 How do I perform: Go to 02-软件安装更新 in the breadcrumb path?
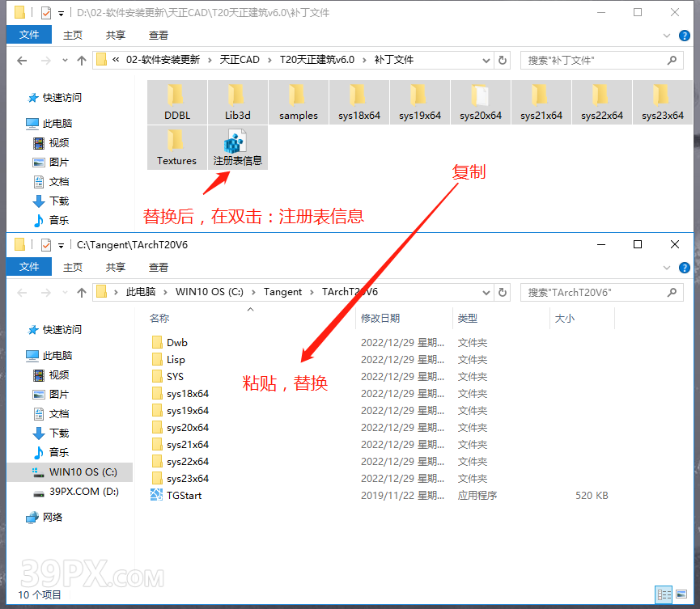[x=163, y=60]
